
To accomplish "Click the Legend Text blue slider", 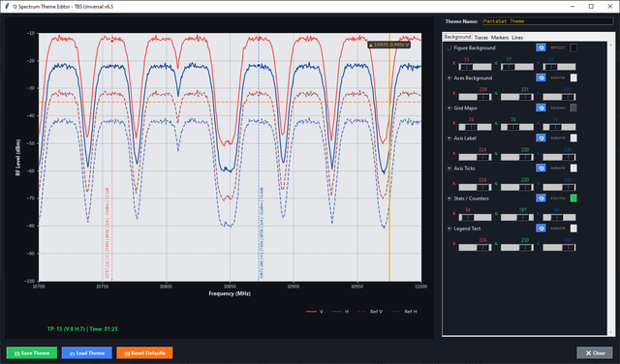I will pos(559,248).
